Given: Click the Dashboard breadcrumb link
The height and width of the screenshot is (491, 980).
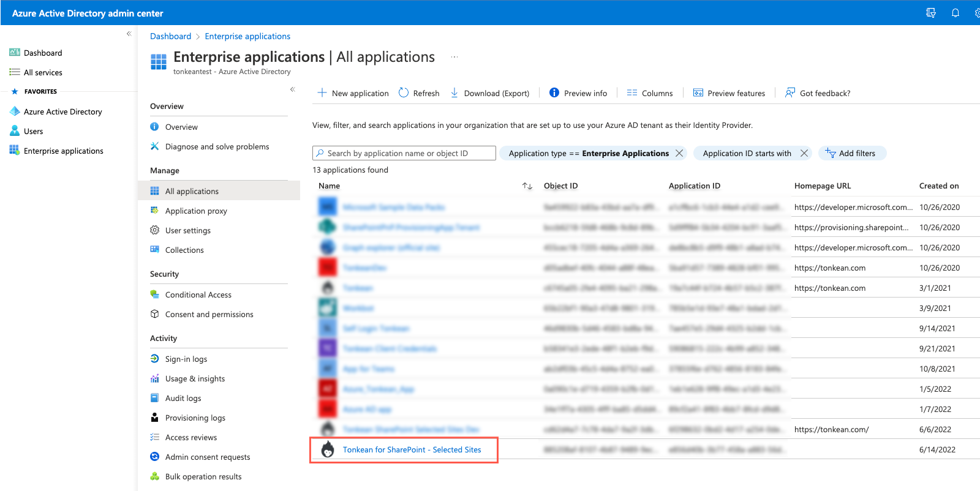Looking at the screenshot, I should [170, 36].
